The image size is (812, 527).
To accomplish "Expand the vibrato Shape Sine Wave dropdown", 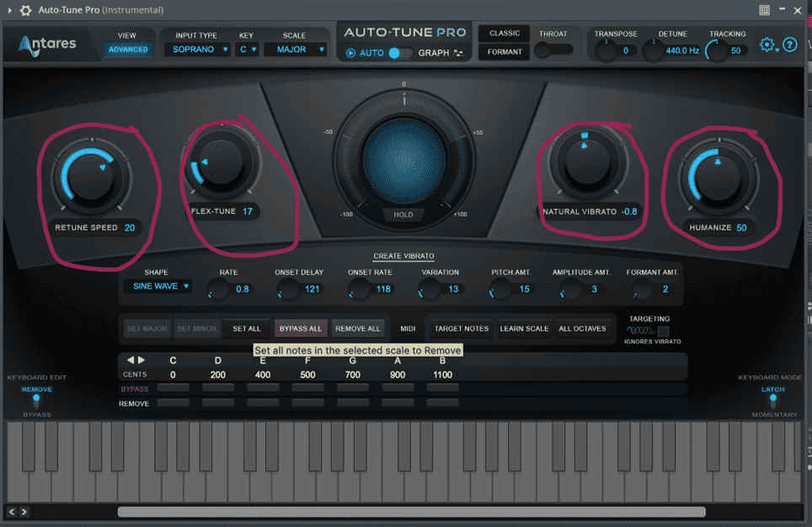I will 157,286.
